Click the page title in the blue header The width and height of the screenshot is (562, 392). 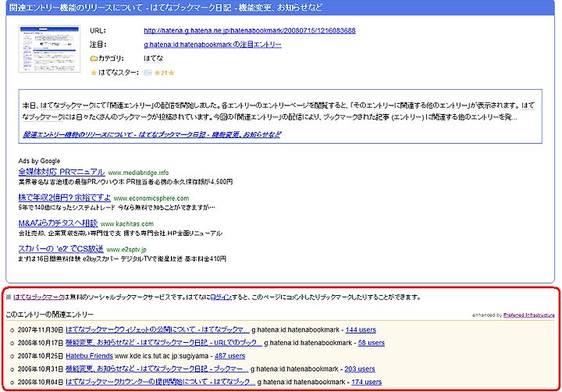point(166,8)
